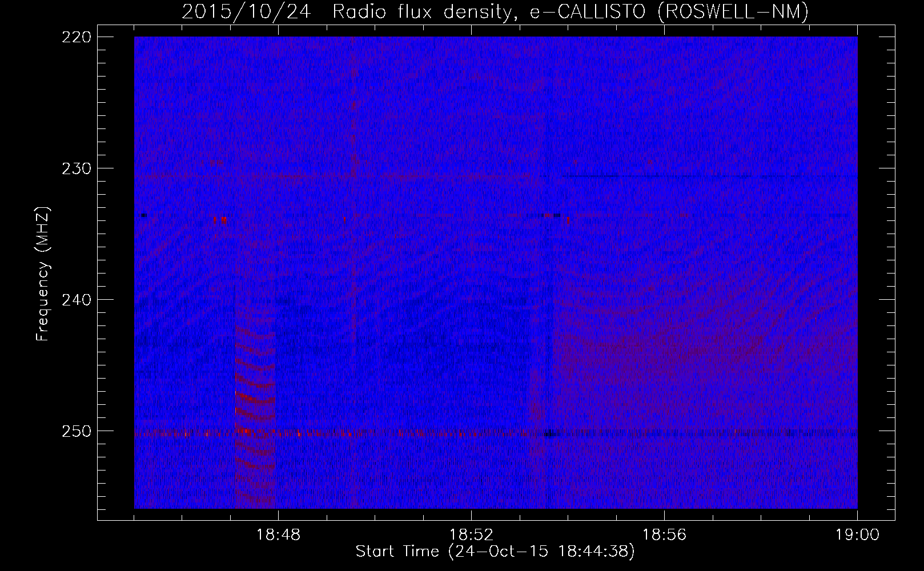Viewport: 924px width, 571px height.
Task: Select the 240 frequency tick label
Action: (x=76, y=300)
